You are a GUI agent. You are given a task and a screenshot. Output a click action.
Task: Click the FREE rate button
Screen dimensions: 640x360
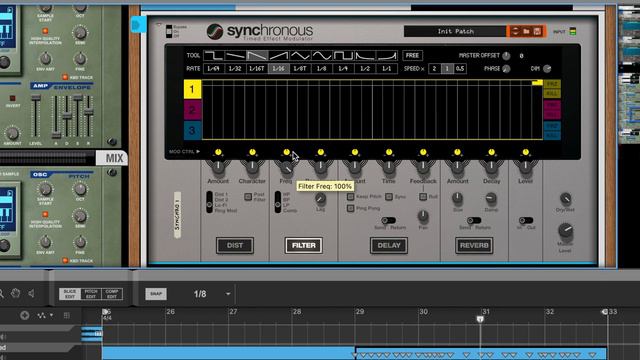412,56
